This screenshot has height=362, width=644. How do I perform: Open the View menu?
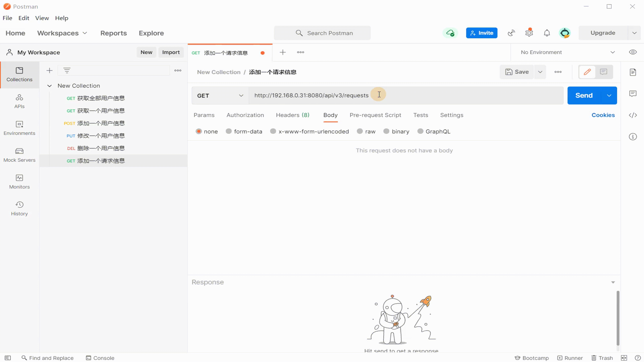(x=42, y=18)
